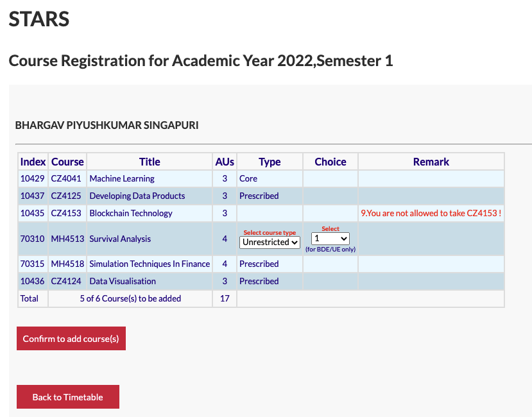Click index number 10429
This screenshot has width=532, height=417.
click(x=32, y=178)
